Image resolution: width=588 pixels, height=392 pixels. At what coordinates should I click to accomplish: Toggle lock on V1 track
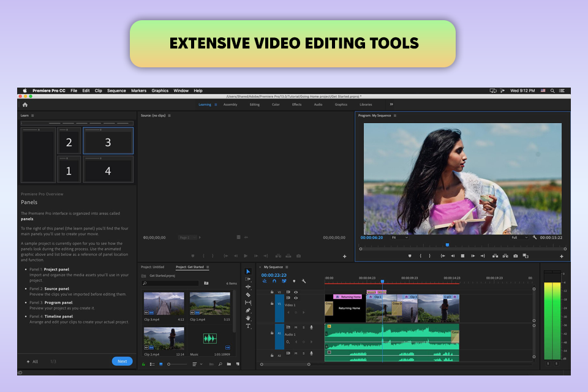coord(272,303)
